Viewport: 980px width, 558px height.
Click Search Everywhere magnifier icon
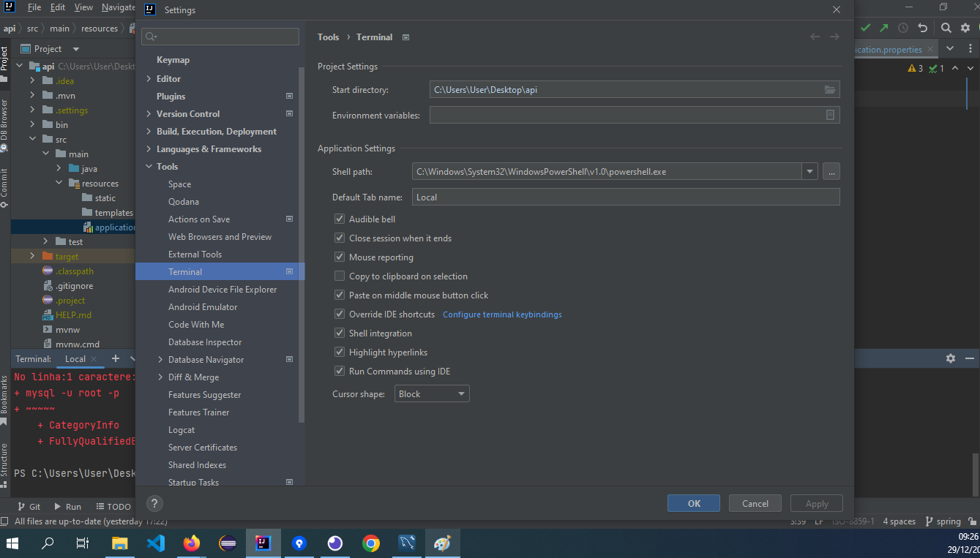click(x=946, y=28)
